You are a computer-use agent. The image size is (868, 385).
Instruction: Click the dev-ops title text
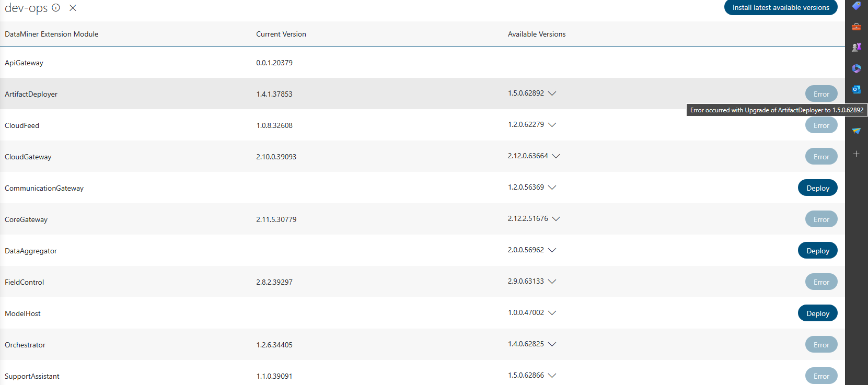tap(26, 8)
